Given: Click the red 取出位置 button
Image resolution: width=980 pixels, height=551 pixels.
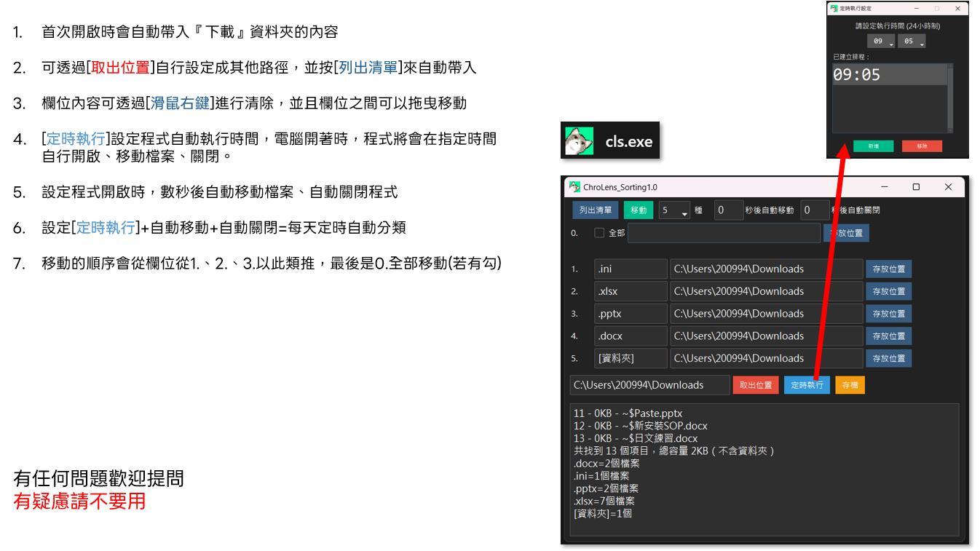Looking at the screenshot, I should 756,385.
